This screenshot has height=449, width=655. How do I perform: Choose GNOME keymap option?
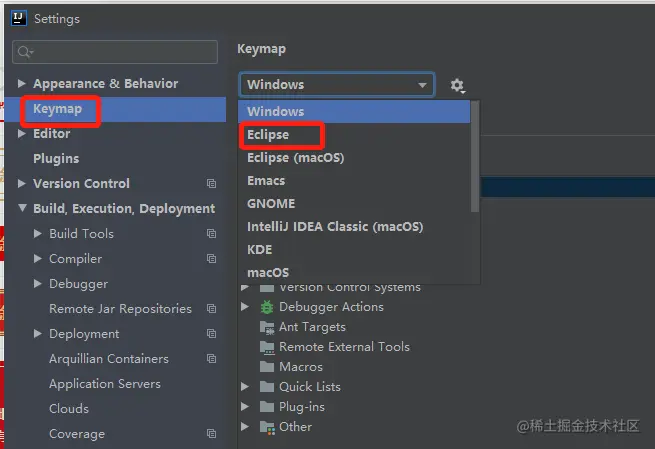[354, 203]
